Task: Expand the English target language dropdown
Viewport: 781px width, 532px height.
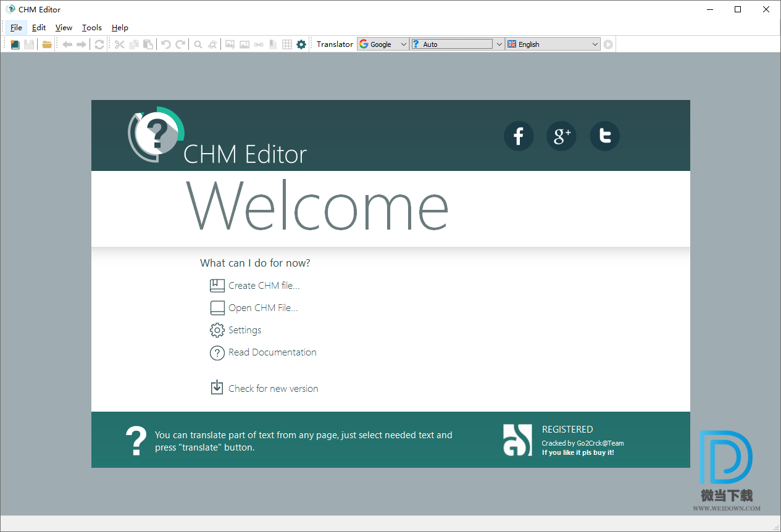Action: point(595,44)
